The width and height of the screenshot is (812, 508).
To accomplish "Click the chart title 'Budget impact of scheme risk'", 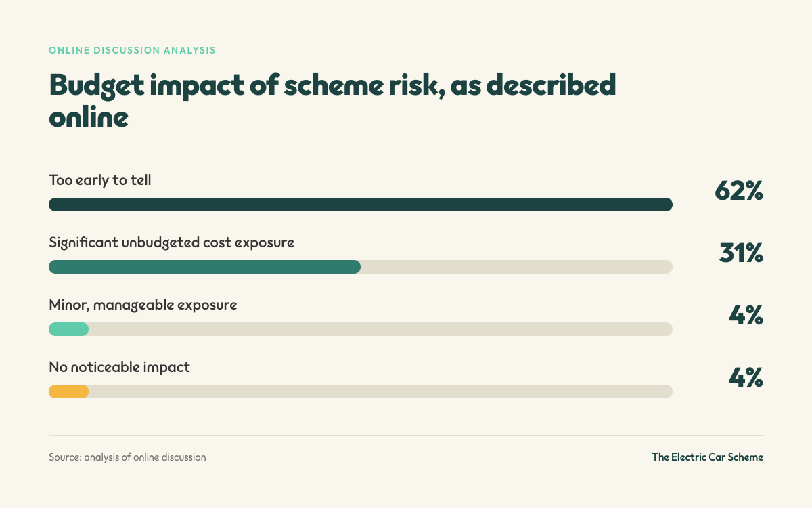I will coord(244,86).
